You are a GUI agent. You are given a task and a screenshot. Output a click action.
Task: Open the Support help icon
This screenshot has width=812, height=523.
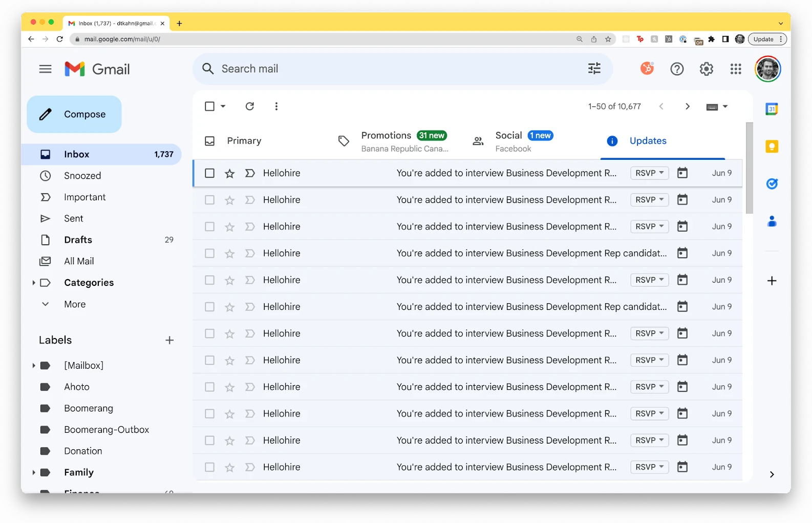tap(677, 69)
